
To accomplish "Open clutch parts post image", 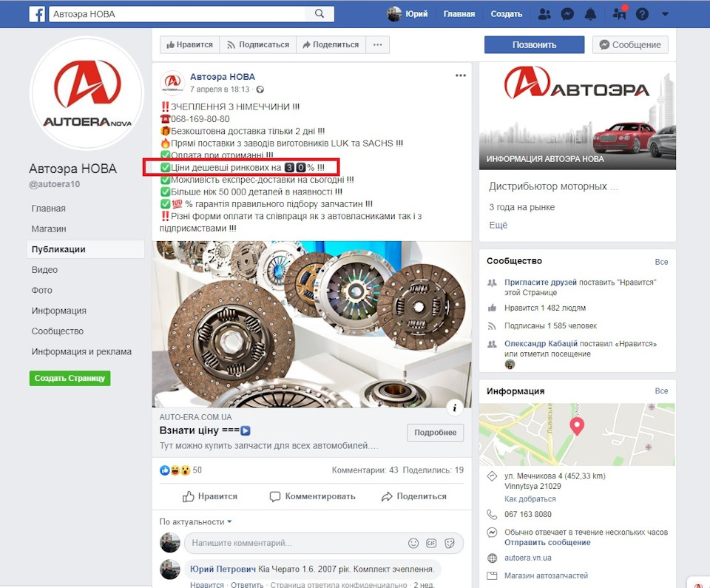I will point(311,324).
